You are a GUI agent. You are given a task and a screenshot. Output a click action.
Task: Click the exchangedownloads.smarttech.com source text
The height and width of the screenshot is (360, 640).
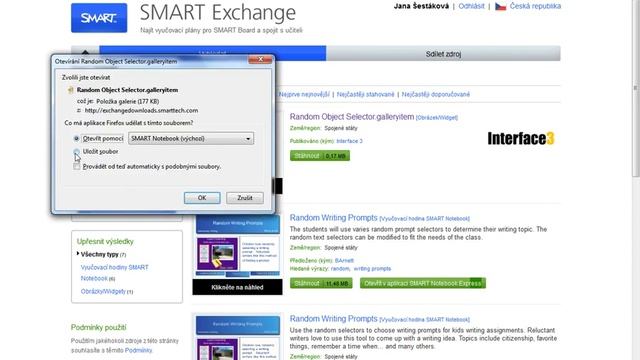141,111
